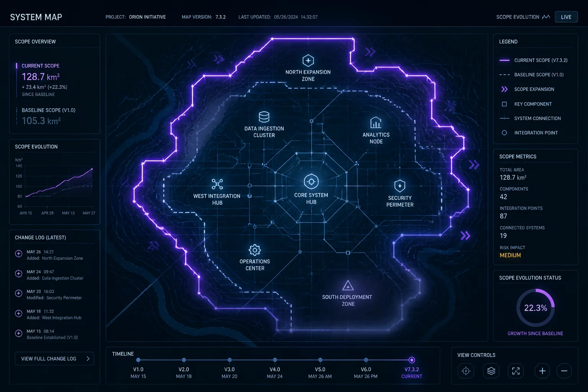Toggle the LIVE mode button
Screen dimensions: 588x392
pyautogui.click(x=566, y=17)
